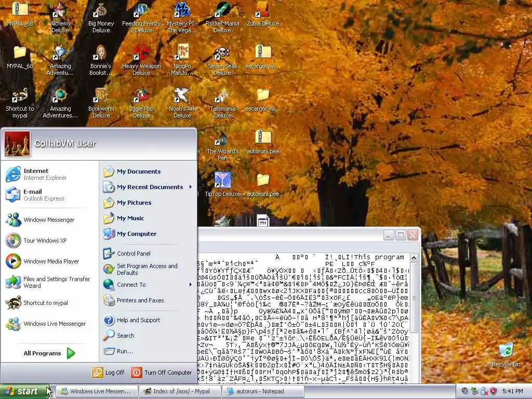
Task: Switch to Index of /isos/ Mypal taskbar button
Action: click(x=180, y=392)
